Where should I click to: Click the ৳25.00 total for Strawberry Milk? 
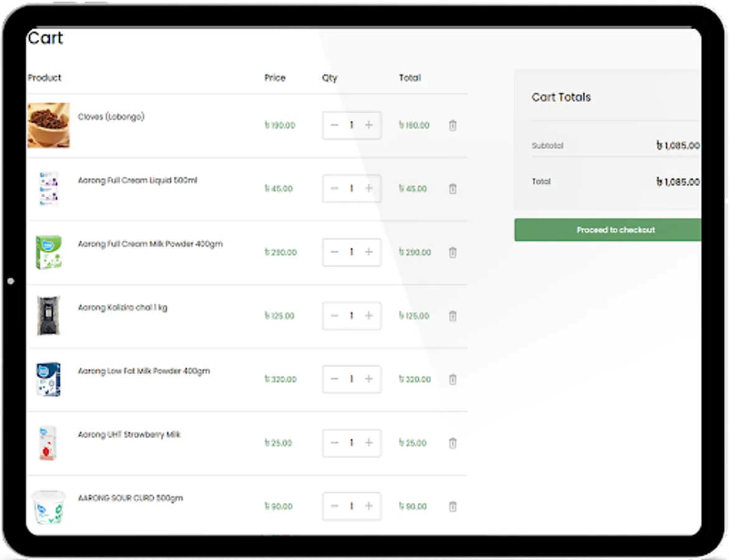(x=413, y=442)
